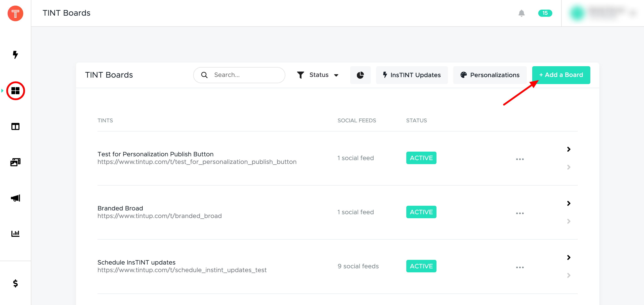Open the Schedule InsTINT updates board
Viewport: 644px width, 305px height.
(136, 262)
